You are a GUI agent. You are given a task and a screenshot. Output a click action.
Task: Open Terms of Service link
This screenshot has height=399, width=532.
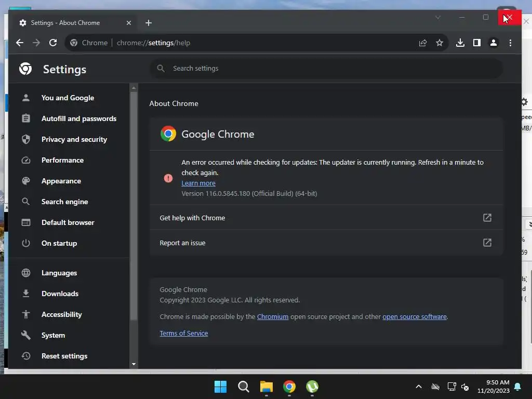[184, 333]
